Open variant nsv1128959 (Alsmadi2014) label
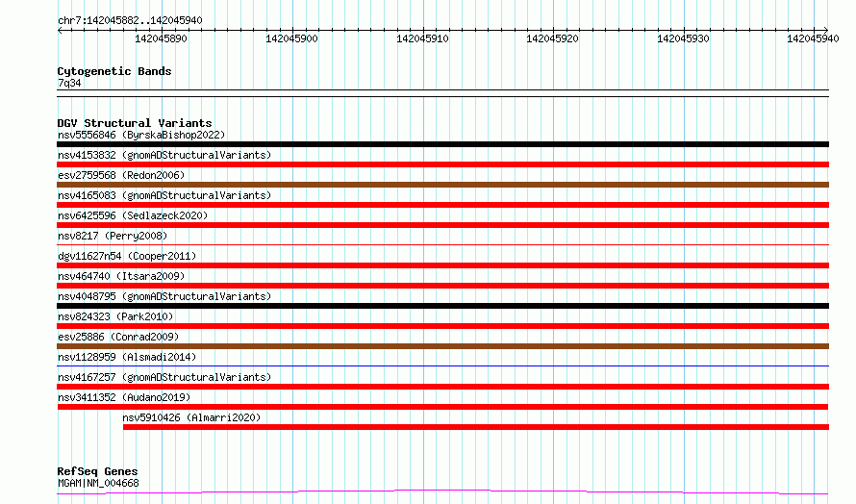Image resolution: width=856 pixels, height=504 pixels. 127,357
